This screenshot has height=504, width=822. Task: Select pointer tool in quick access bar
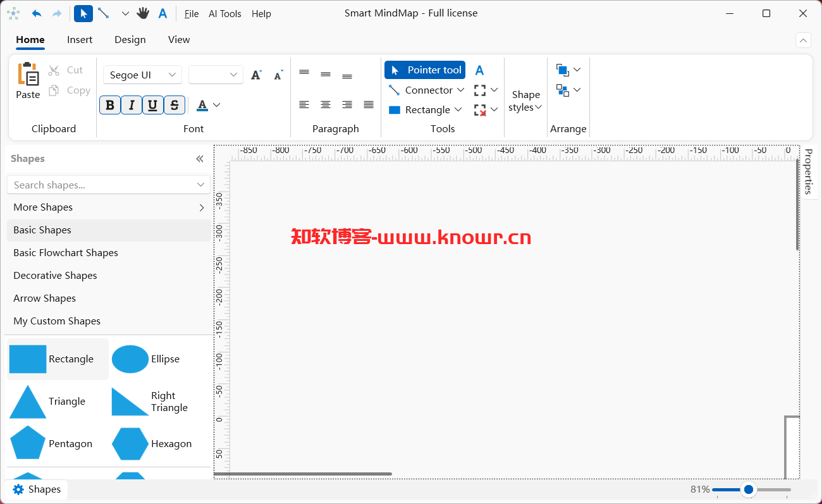coord(83,13)
